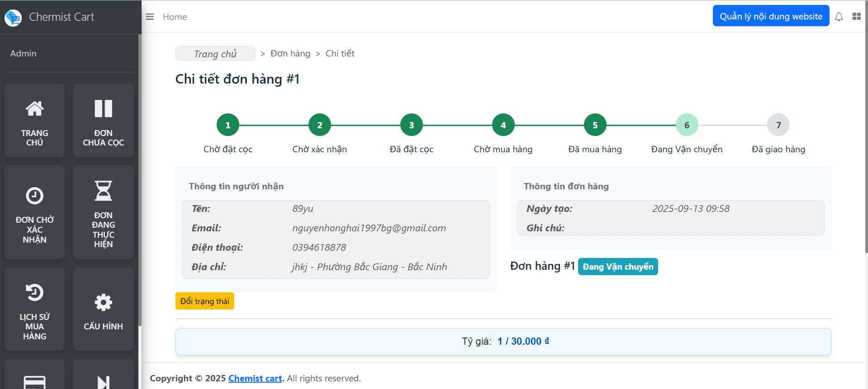This screenshot has height=389, width=868.
Task: Go to Trang chủ breadcrumb
Action: click(x=215, y=54)
